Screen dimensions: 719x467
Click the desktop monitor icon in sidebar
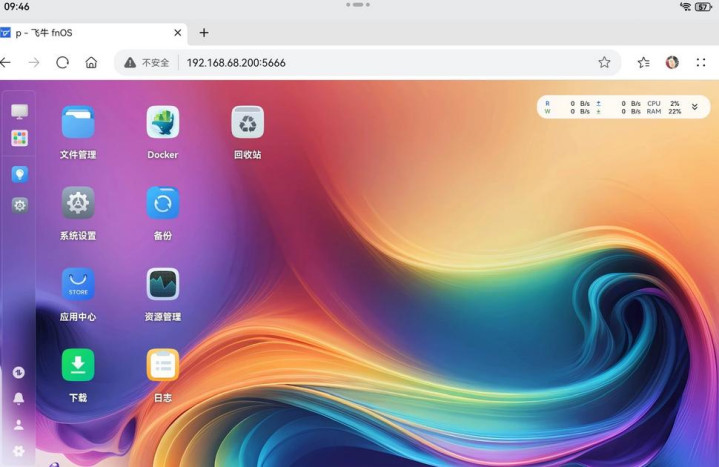pos(19,111)
